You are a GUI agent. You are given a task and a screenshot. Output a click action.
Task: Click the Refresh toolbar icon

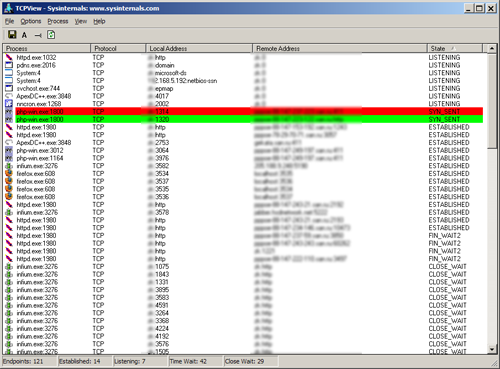coord(51,35)
